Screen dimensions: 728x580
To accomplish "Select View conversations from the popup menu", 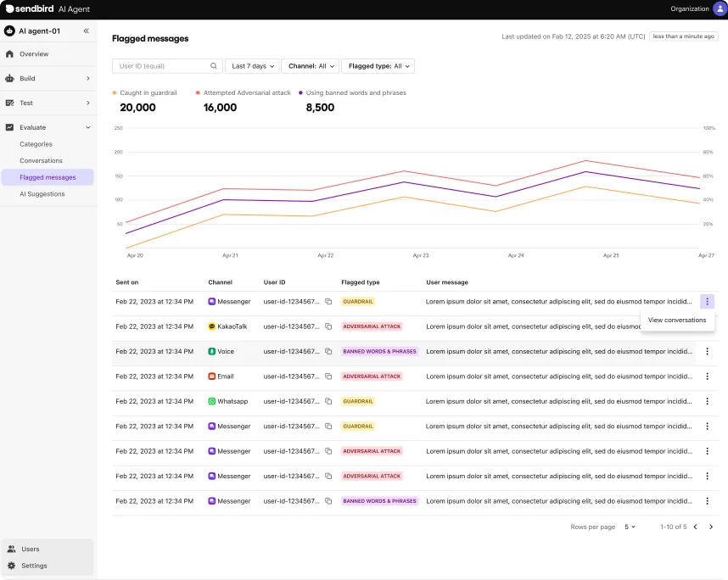I will pos(677,321).
